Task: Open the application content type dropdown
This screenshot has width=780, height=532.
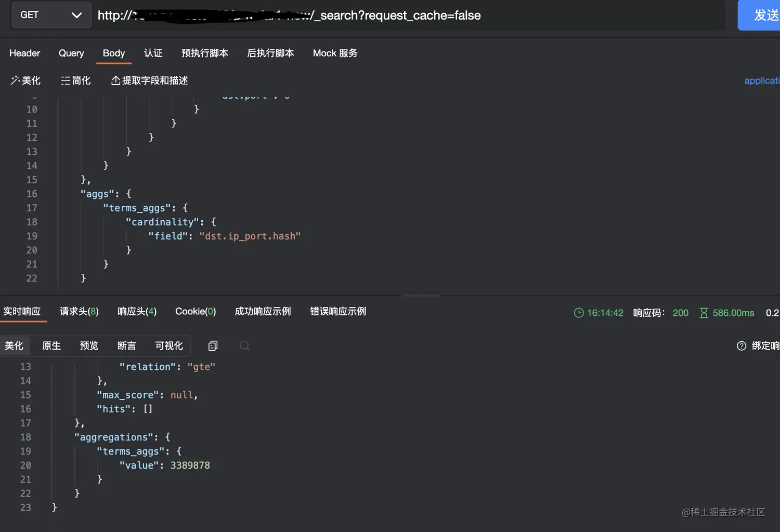Action: (762, 81)
